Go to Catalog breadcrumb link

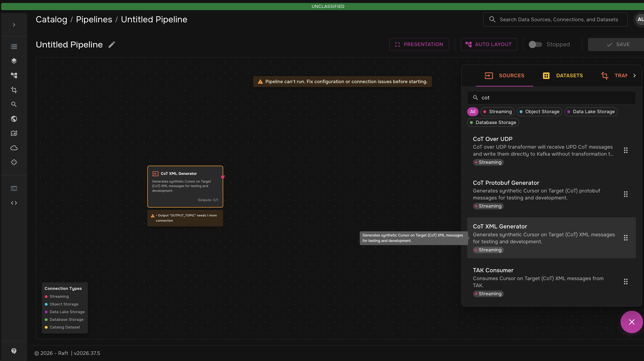click(51, 19)
